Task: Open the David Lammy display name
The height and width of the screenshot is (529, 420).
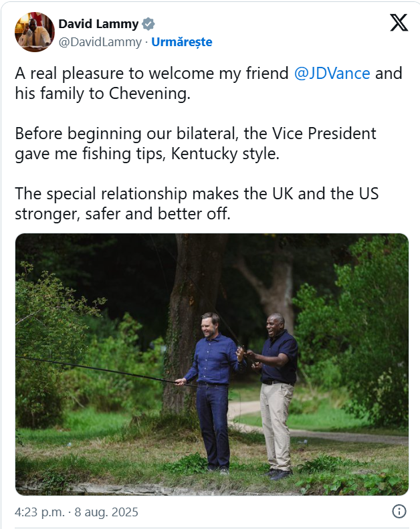Action: click(98, 24)
